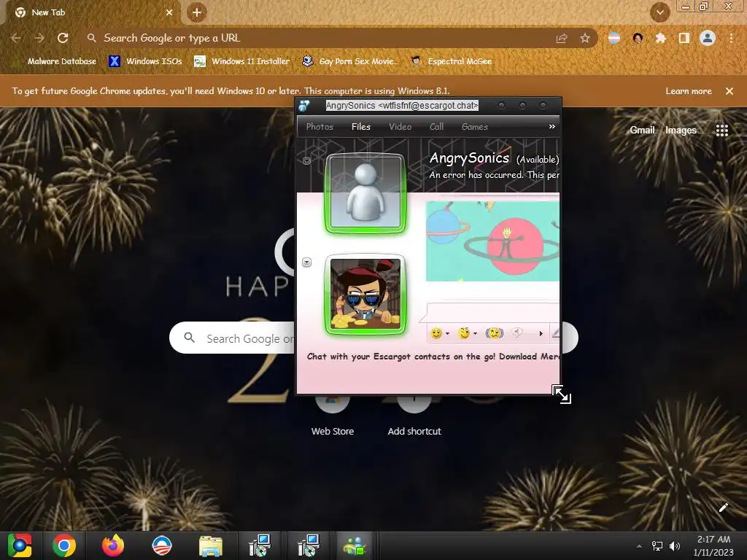Open Games in the messenger toolbar

pos(474,127)
